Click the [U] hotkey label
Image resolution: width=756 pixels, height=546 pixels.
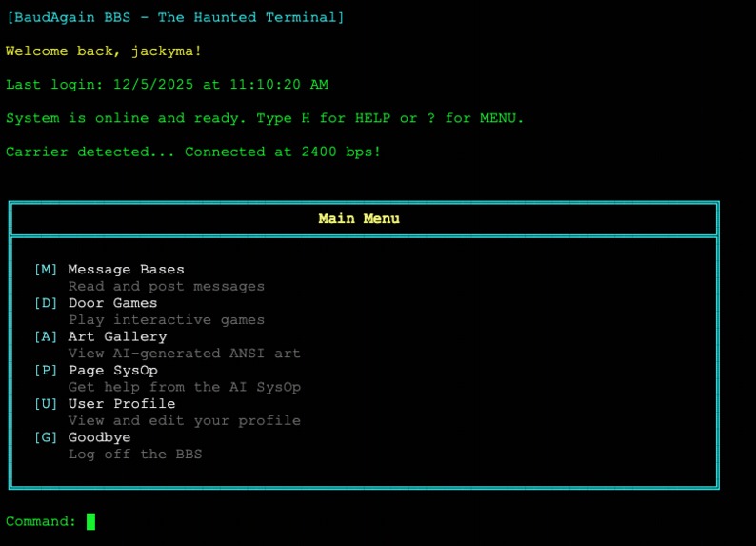pos(46,404)
